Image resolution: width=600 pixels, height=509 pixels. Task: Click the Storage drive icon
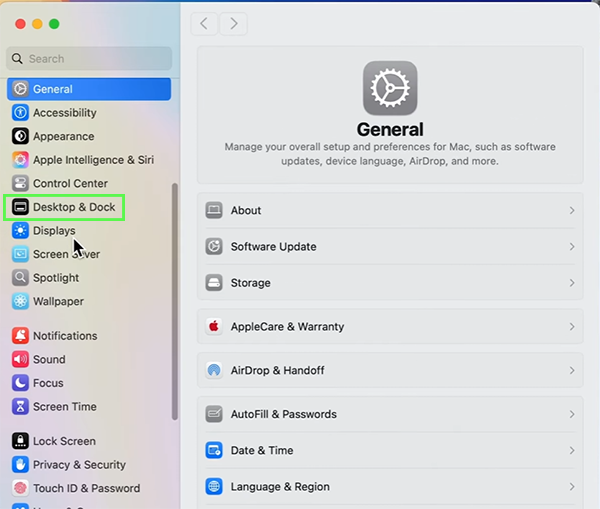214,283
